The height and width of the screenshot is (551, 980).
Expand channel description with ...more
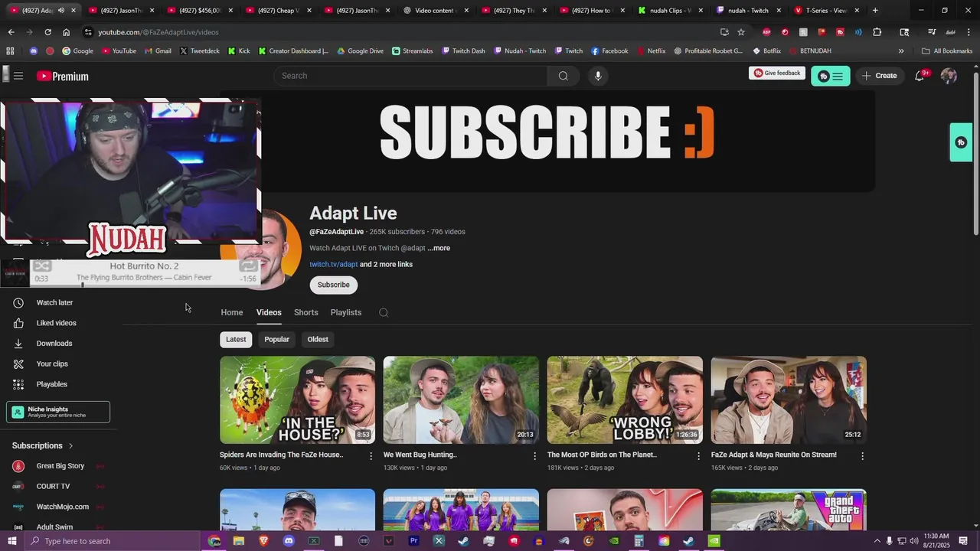pos(439,248)
